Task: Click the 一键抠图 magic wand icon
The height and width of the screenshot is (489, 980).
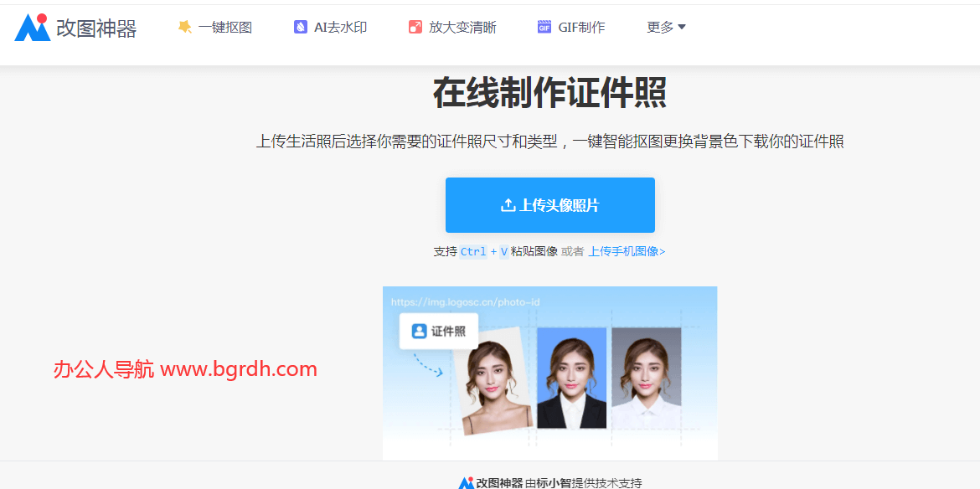Action: (185, 26)
